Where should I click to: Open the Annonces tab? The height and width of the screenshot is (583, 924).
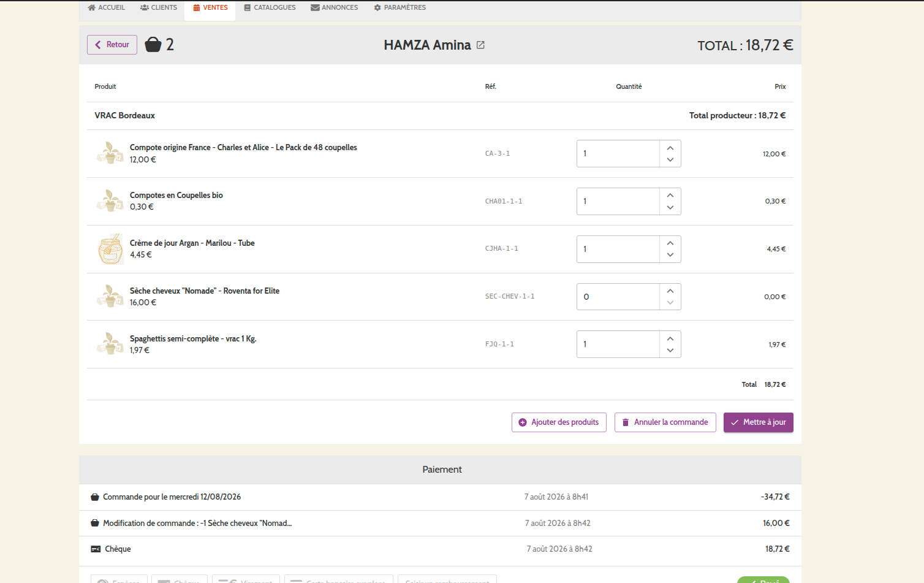[x=335, y=7]
